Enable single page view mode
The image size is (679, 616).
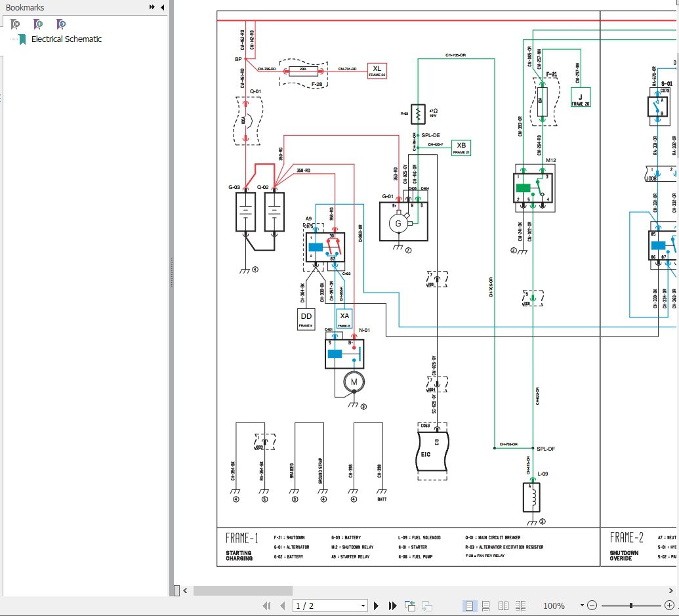pyautogui.click(x=470, y=606)
